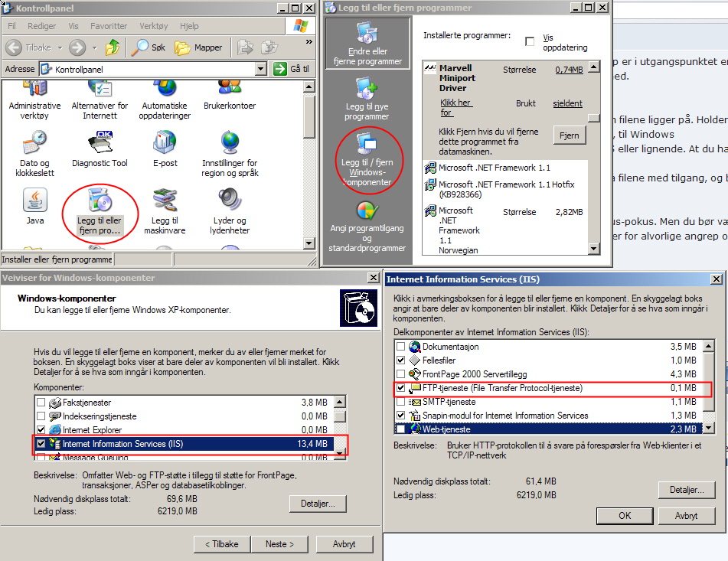Screen dimensions: 728x561
Task: Select Legg til / fjern Windows-komponenter
Action: coord(367,159)
